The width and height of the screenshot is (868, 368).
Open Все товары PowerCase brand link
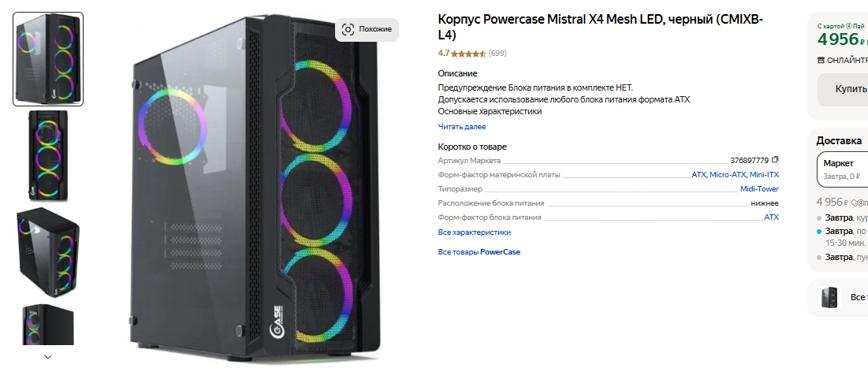pos(479,252)
